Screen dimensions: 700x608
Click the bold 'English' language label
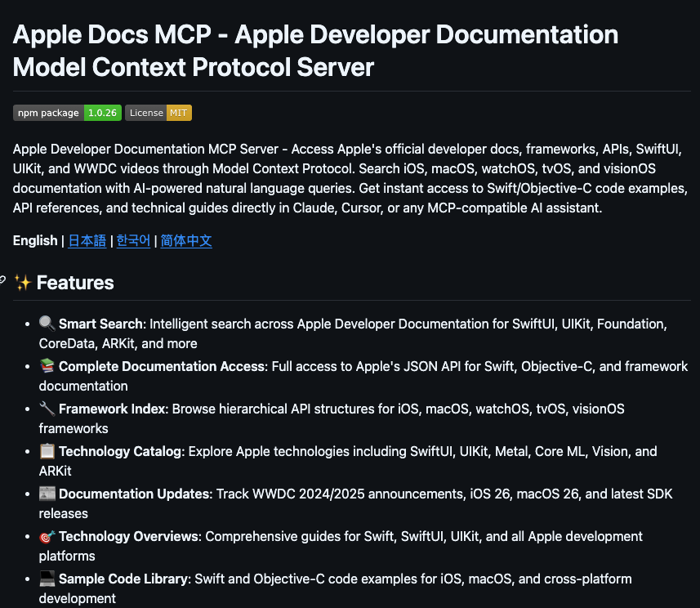pyautogui.click(x=35, y=240)
